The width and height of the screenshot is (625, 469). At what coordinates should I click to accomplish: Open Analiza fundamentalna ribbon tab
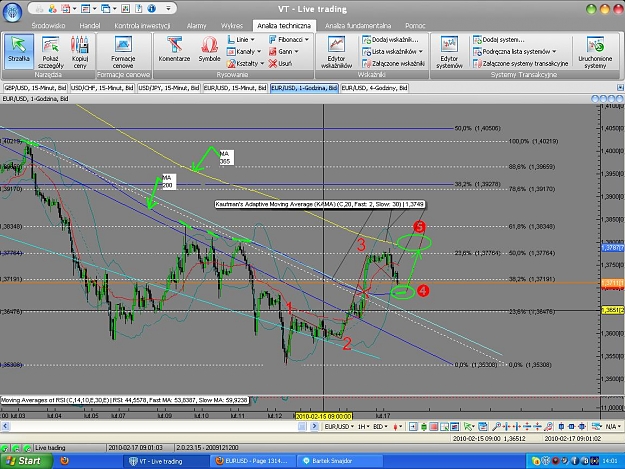(358, 26)
